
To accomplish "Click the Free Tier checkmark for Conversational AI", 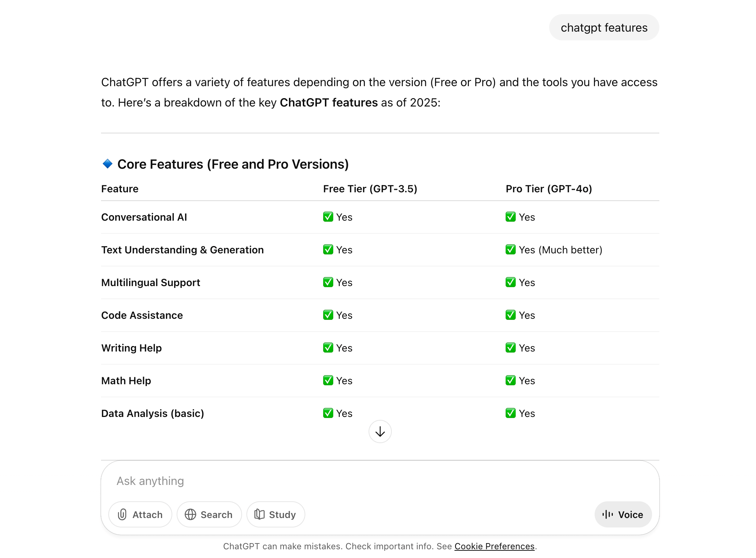I will click(328, 217).
